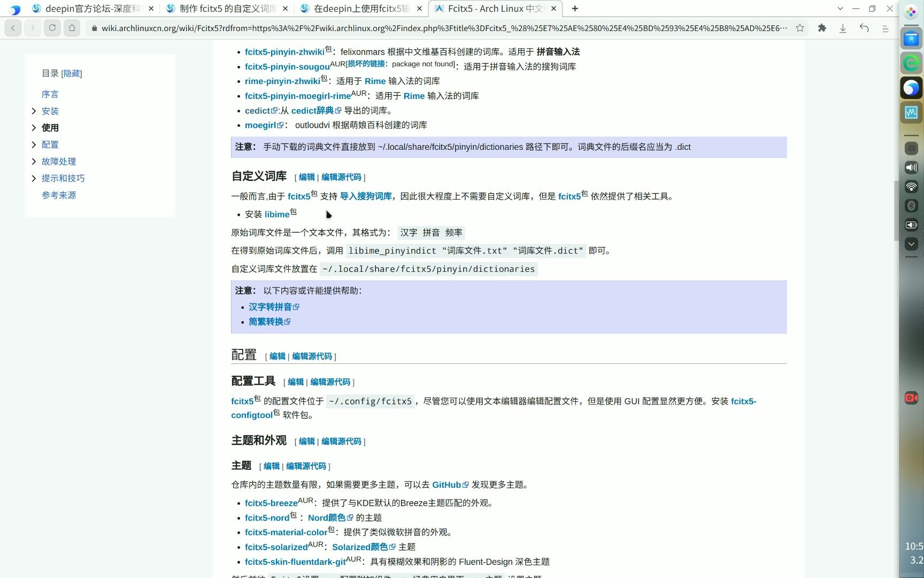
Task: Expand the 故障处理 section in contents
Action: click(34, 161)
